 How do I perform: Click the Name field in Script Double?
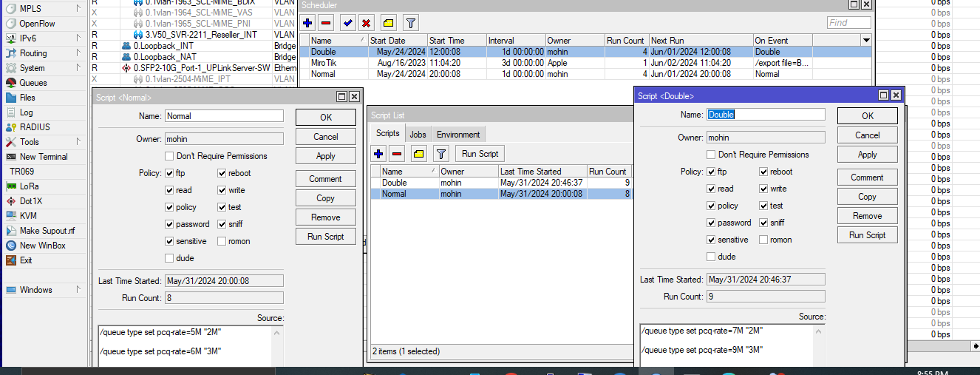(766, 115)
